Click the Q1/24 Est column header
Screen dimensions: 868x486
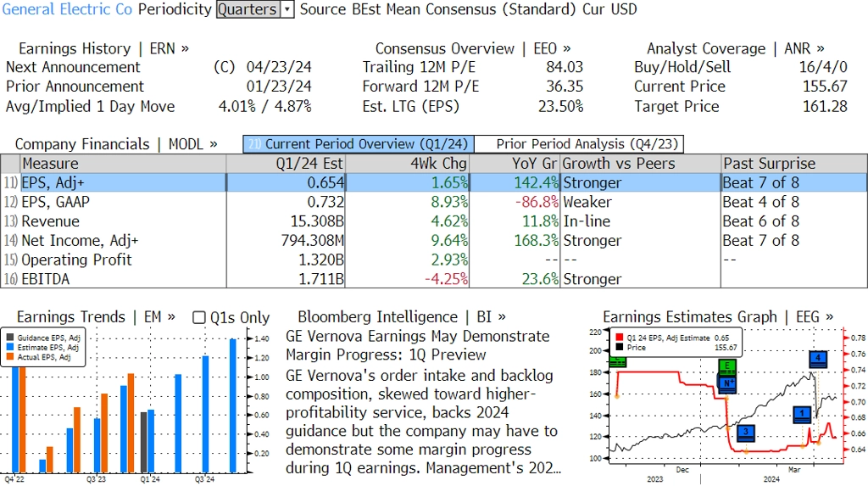[286, 164]
